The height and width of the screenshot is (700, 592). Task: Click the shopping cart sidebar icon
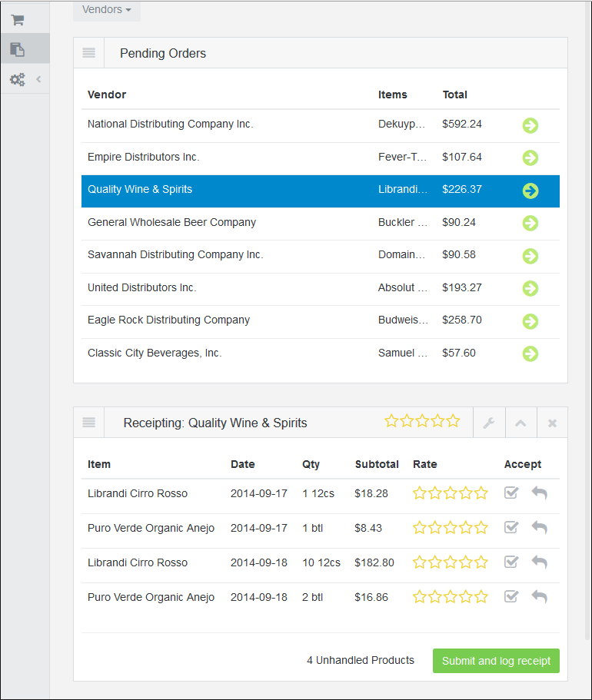tap(17, 20)
